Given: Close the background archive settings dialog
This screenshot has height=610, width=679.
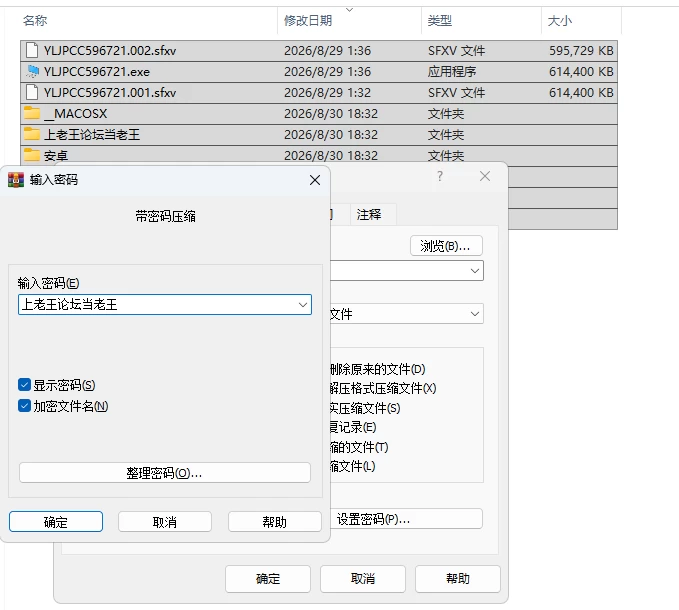Looking at the screenshot, I should (485, 176).
